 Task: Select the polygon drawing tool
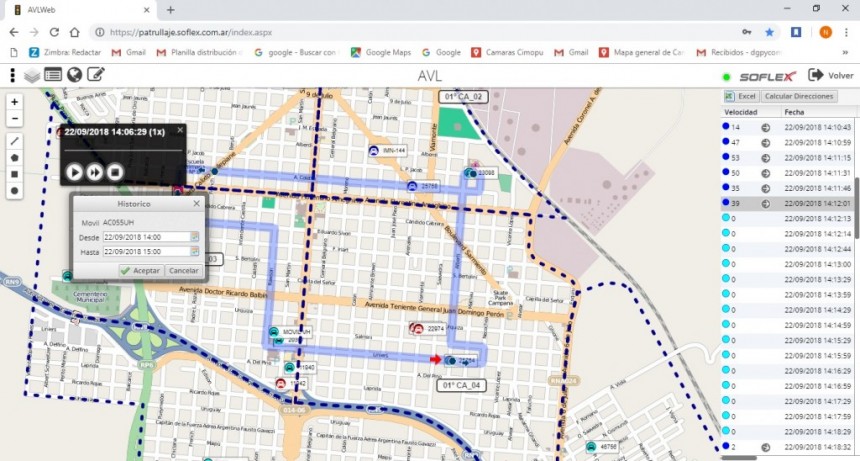[x=15, y=157]
